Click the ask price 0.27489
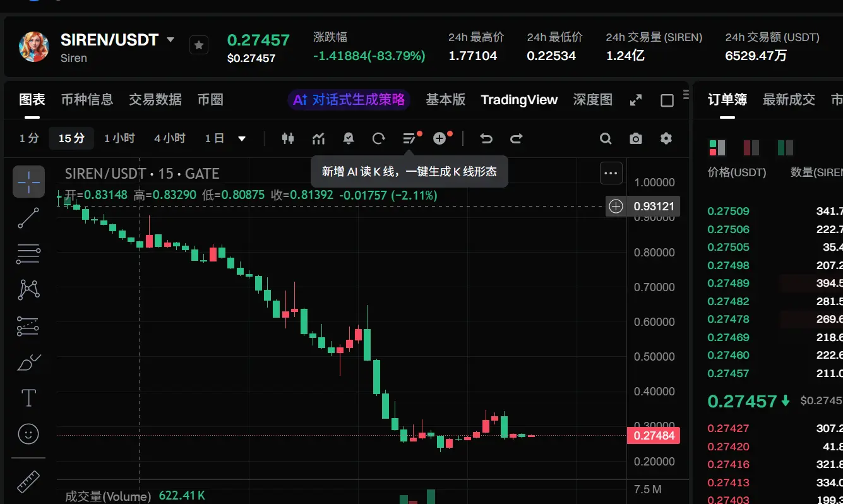Image resolution: width=843 pixels, height=504 pixels. 729,283
